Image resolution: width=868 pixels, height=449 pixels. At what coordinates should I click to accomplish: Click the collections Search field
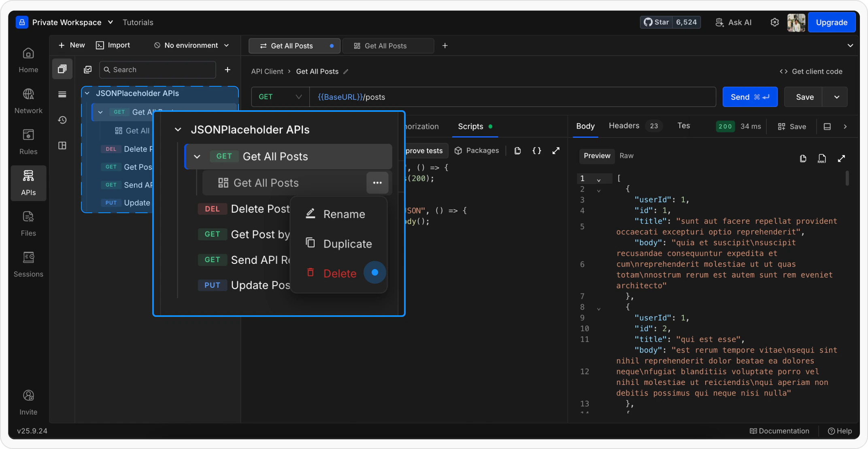point(158,70)
